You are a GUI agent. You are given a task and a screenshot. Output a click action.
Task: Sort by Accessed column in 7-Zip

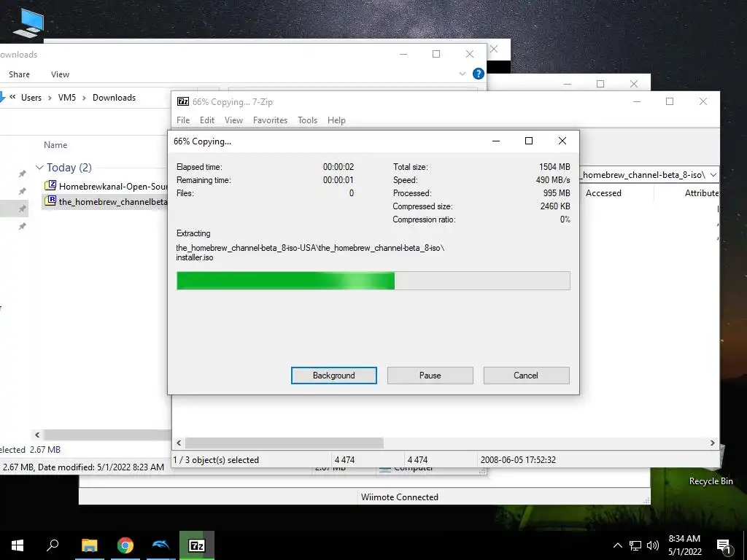click(x=603, y=192)
